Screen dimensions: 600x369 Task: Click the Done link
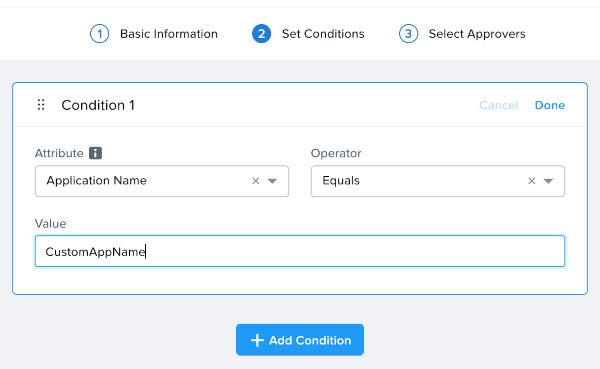pos(549,105)
